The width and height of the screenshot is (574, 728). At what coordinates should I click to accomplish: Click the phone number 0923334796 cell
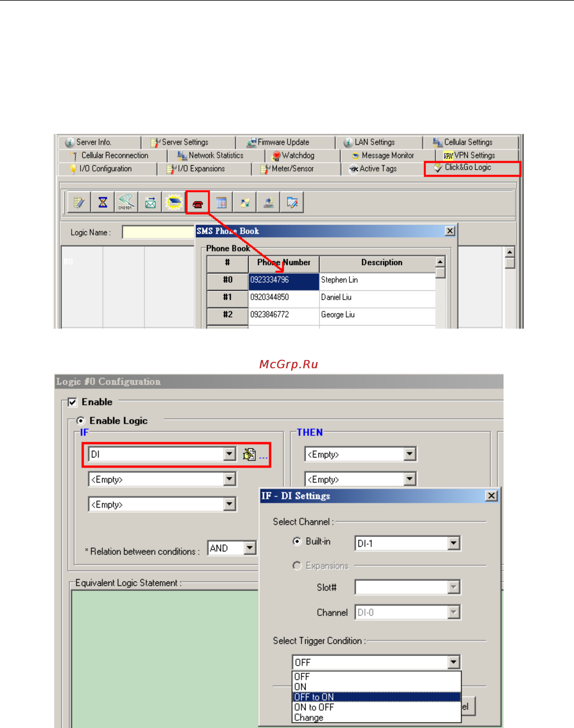click(284, 281)
